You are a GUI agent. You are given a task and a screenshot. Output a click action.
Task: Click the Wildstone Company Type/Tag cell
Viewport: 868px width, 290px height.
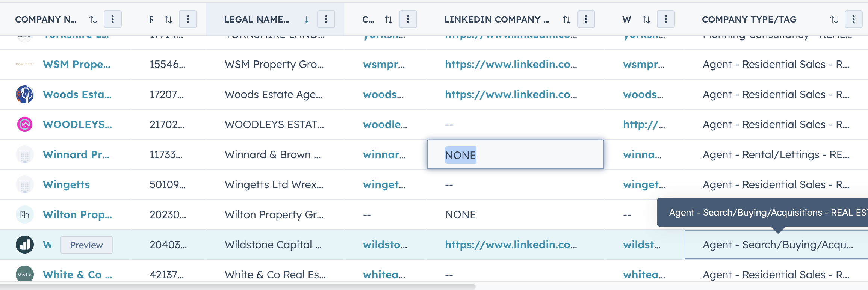777,245
